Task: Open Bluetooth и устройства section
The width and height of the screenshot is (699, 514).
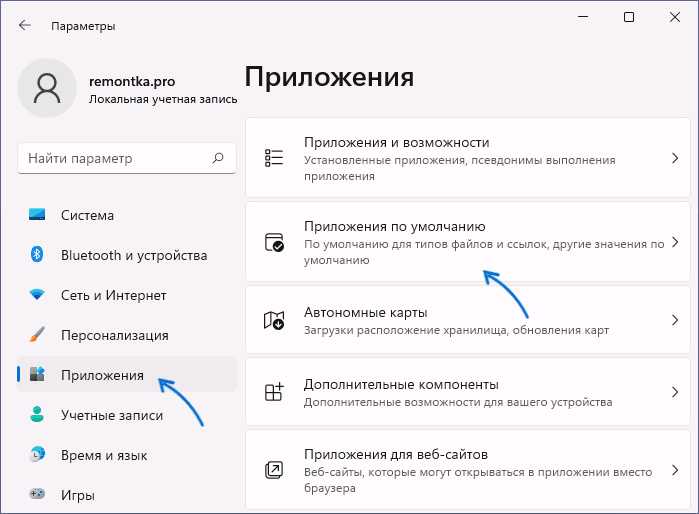Action: pos(127,255)
